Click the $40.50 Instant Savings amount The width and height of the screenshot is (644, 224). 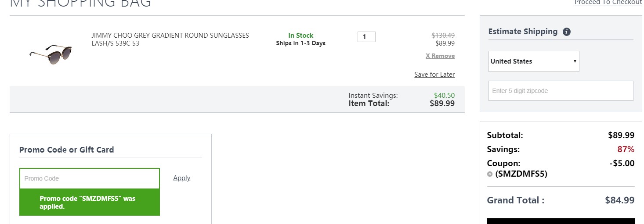click(444, 95)
